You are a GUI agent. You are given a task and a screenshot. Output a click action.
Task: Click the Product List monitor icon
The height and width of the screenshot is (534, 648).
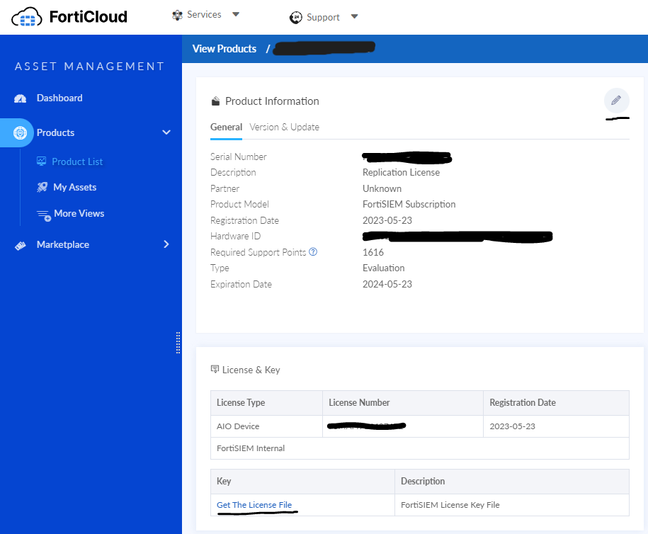point(41,162)
